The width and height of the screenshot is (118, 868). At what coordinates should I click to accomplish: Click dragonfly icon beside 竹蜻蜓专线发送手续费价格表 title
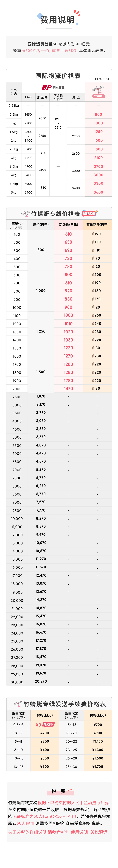pyautogui.click(x=18, y=704)
